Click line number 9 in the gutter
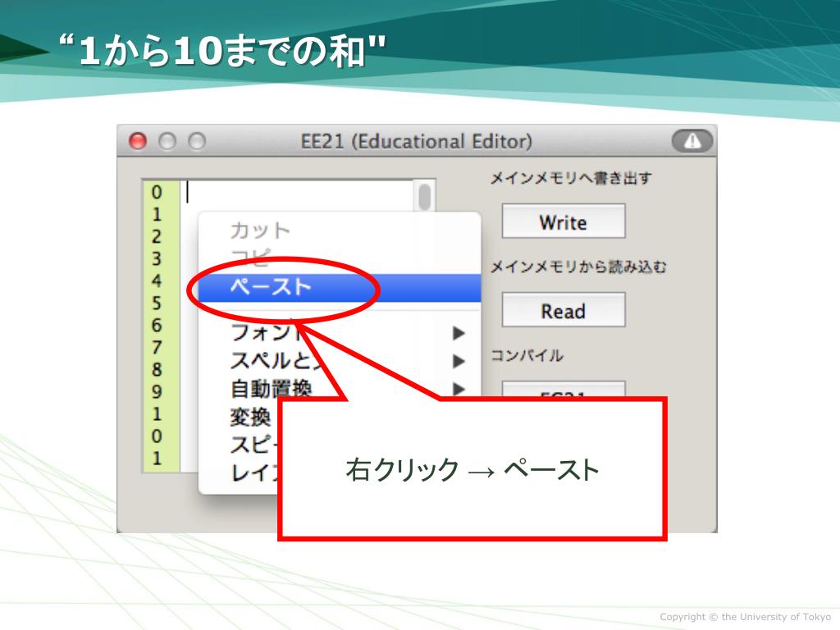This screenshot has width=840, height=630. 157,391
